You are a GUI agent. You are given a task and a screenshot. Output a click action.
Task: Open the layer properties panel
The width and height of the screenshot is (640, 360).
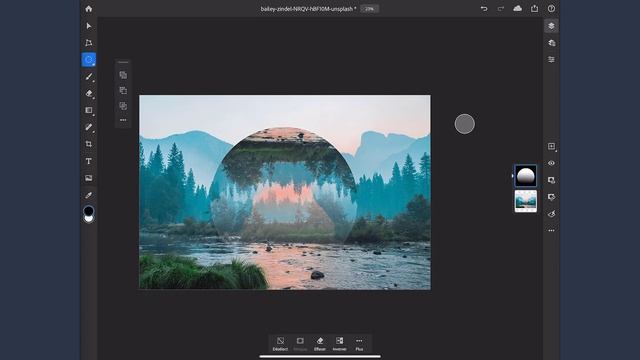pyautogui.click(x=551, y=60)
